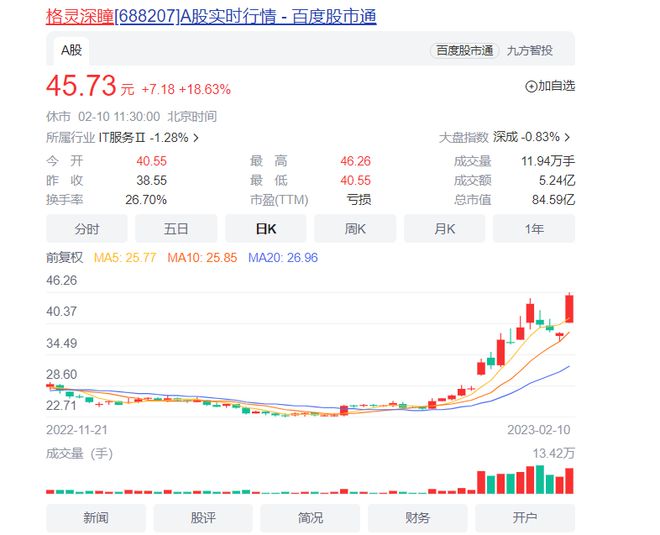Click the 市盈(TTM) value 亏损
This screenshot has height=535, width=660.
(x=359, y=200)
